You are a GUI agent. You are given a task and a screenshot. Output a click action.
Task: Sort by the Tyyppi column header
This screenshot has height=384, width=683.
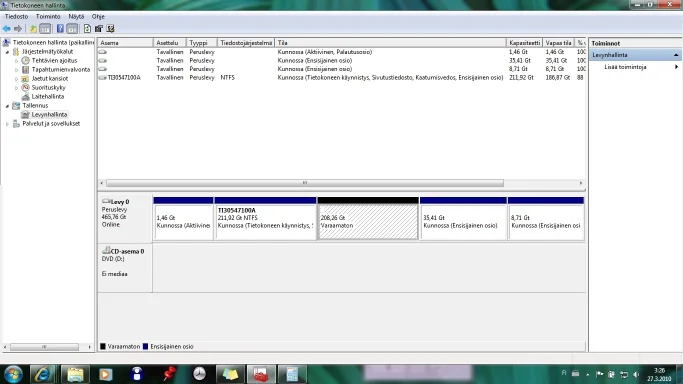point(202,43)
